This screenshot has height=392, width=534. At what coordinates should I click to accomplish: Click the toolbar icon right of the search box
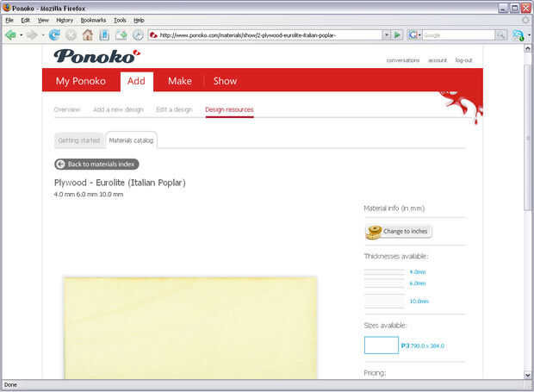point(518,34)
